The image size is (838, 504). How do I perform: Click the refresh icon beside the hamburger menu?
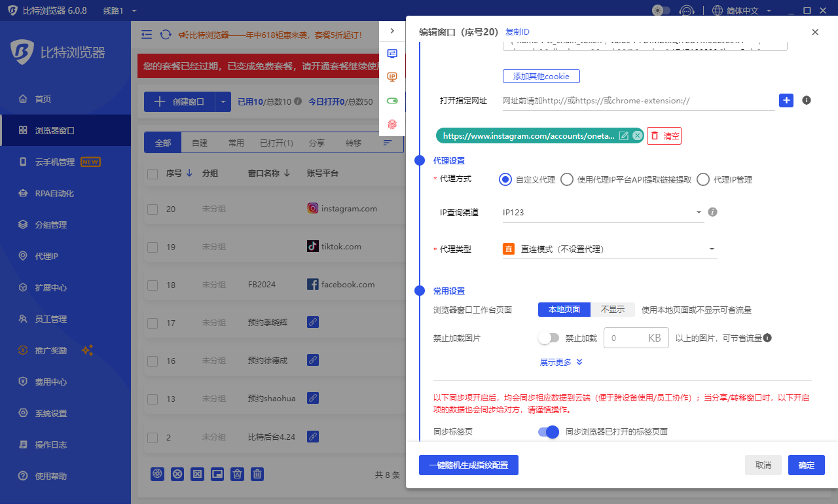[x=165, y=34]
